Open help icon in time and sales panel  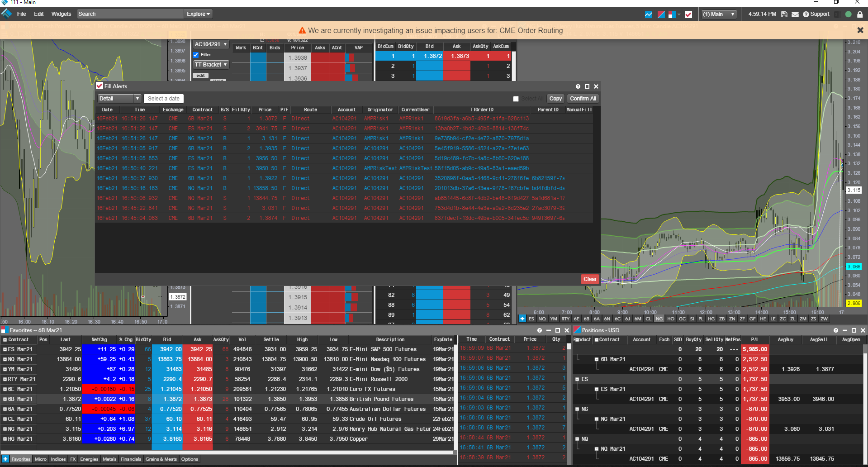point(539,330)
